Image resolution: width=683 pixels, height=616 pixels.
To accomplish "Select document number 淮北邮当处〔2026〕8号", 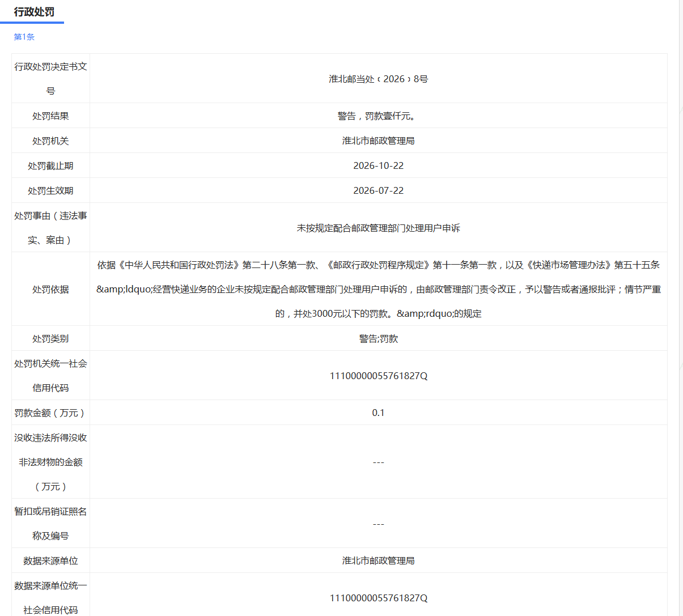I will pyautogui.click(x=378, y=79).
